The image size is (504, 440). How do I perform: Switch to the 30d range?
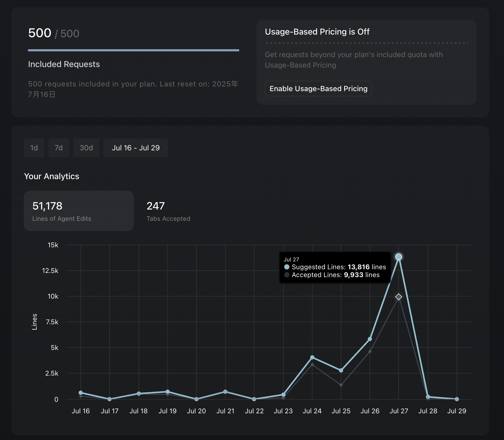(86, 148)
